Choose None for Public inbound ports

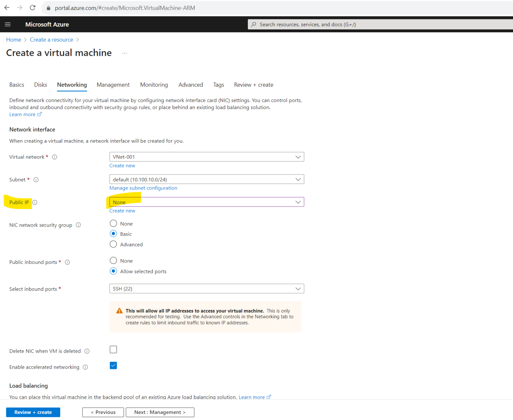pyautogui.click(x=113, y=261)
